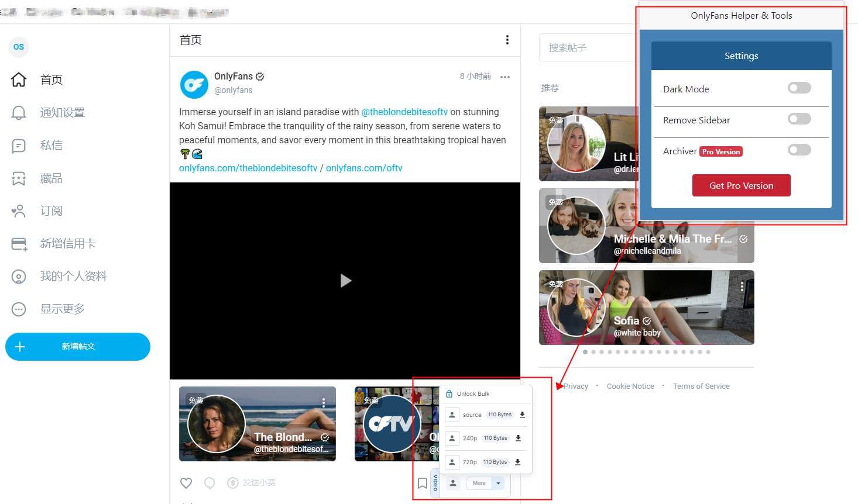Bookmark the post with bookmark icon
858x504 pixels.
pyautogui.click(x=422, y=484)
